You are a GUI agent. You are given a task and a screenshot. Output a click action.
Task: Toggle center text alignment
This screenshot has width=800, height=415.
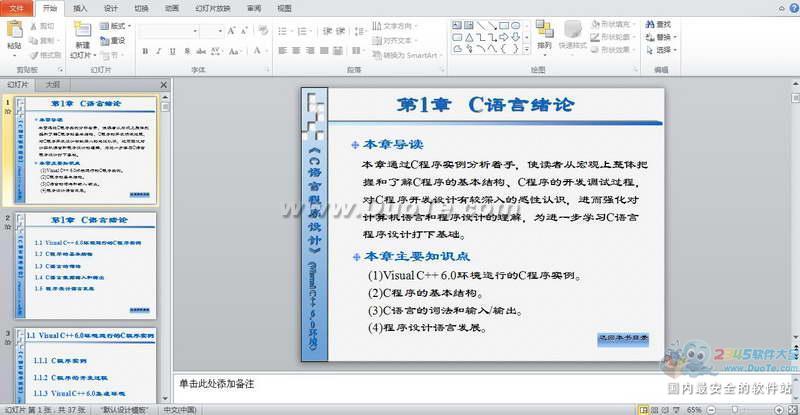point(296,51)
